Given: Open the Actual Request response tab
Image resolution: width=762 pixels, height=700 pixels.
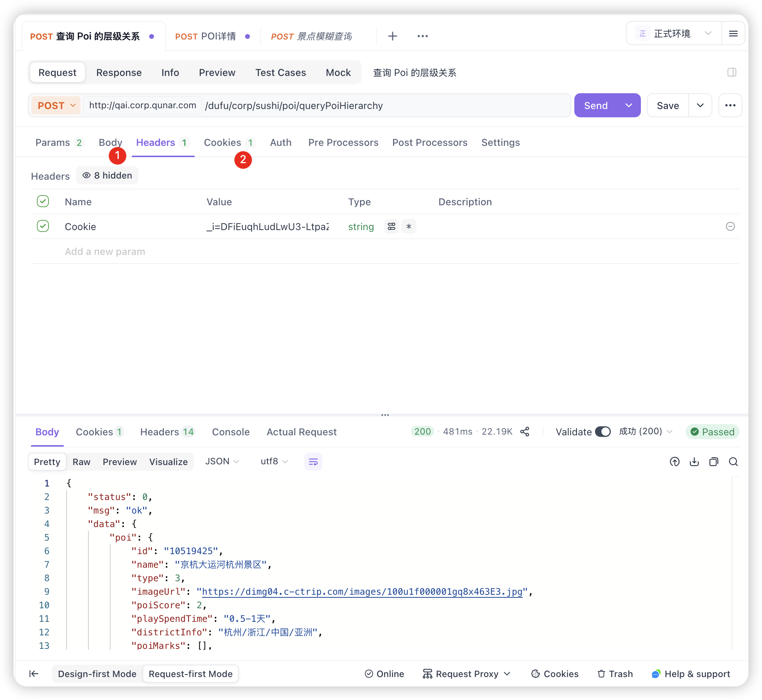Looking at the screenshot, I should tap(301, 432).
